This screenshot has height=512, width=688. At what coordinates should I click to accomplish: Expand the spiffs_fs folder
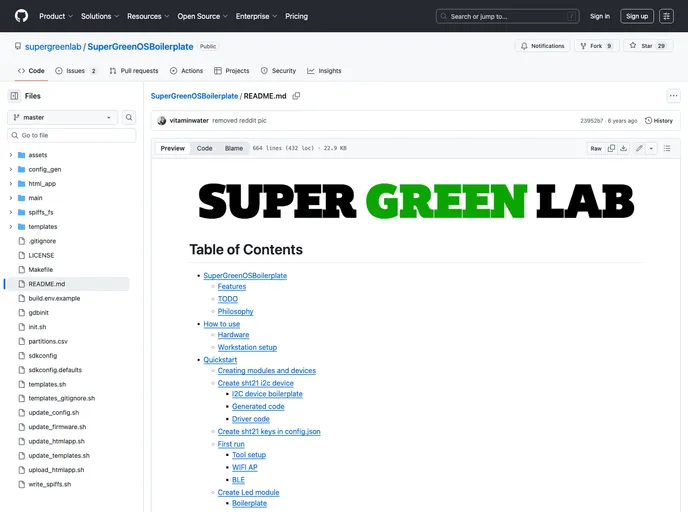click(x=11, y=212)
